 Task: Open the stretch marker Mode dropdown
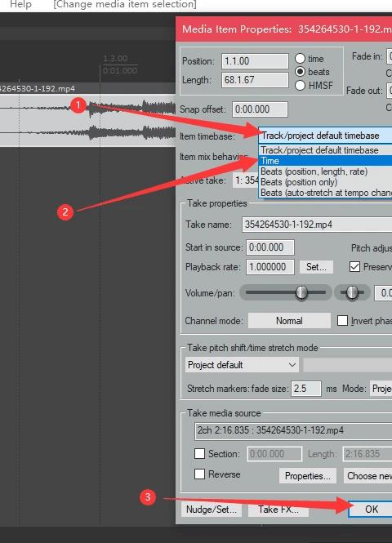coord(381,389)
